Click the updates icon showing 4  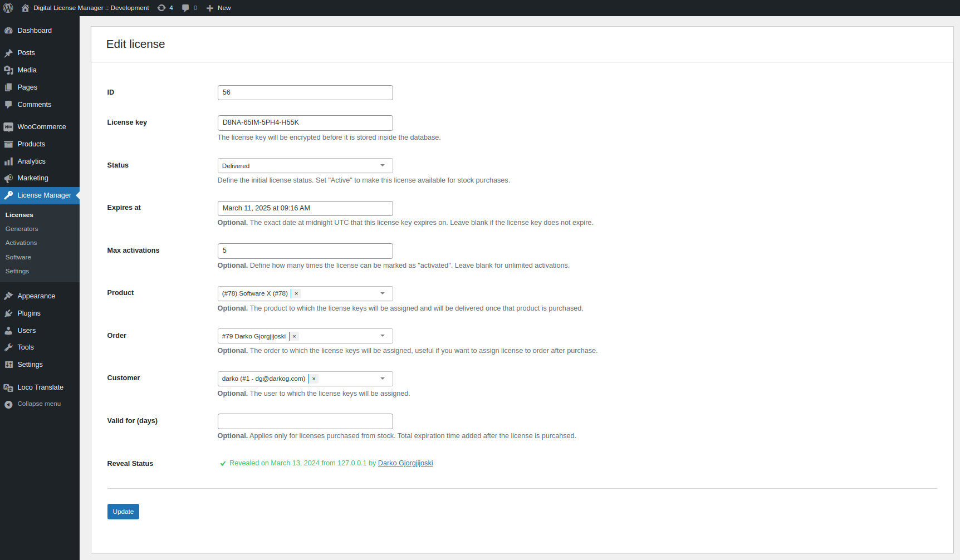pyautogui.click(x=161, y=8)
